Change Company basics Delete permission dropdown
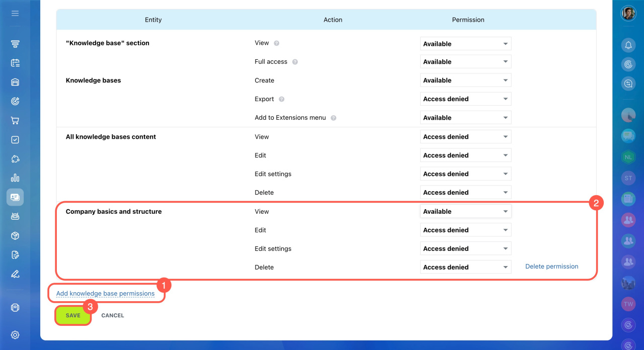 pyautogui.click(x=465, y=268)
